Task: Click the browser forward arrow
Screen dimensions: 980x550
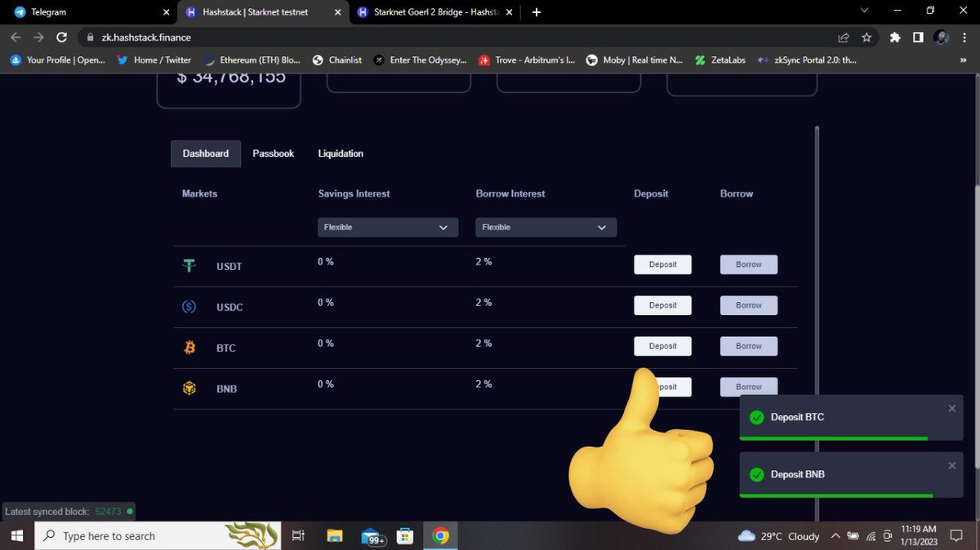Action: [38, 38]
